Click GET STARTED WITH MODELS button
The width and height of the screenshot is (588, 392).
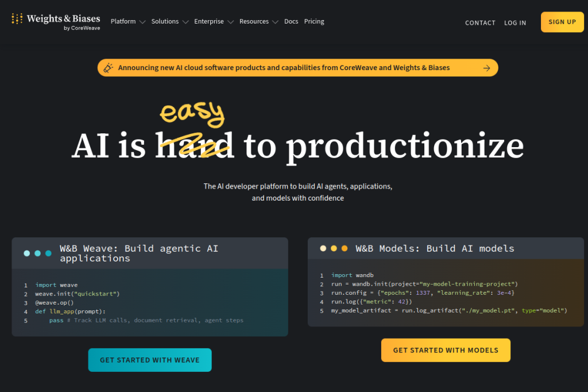(x=446, y=350)
